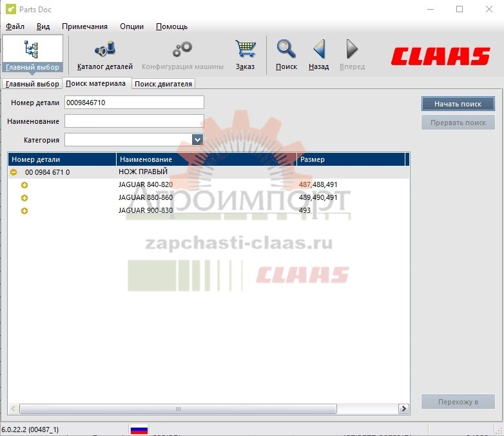Click the 487,488,491 size value
This screenshot has height=436, width=504.
pyautogui.click(x=318, y=184)
